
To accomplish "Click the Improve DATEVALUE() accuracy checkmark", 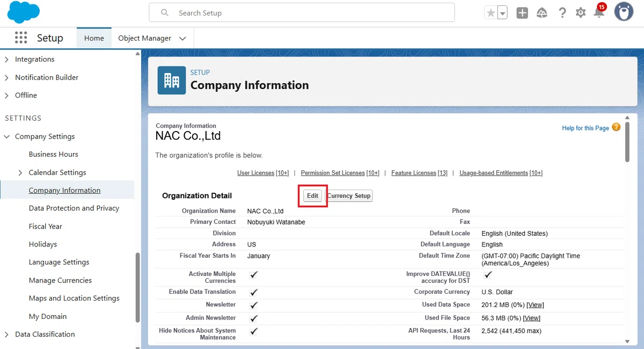I will tap(488, 274).
